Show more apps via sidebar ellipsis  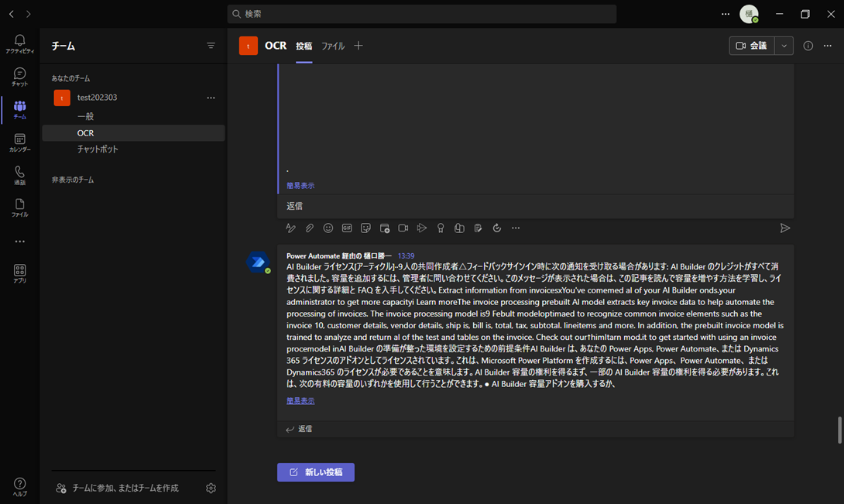[20, 242]
